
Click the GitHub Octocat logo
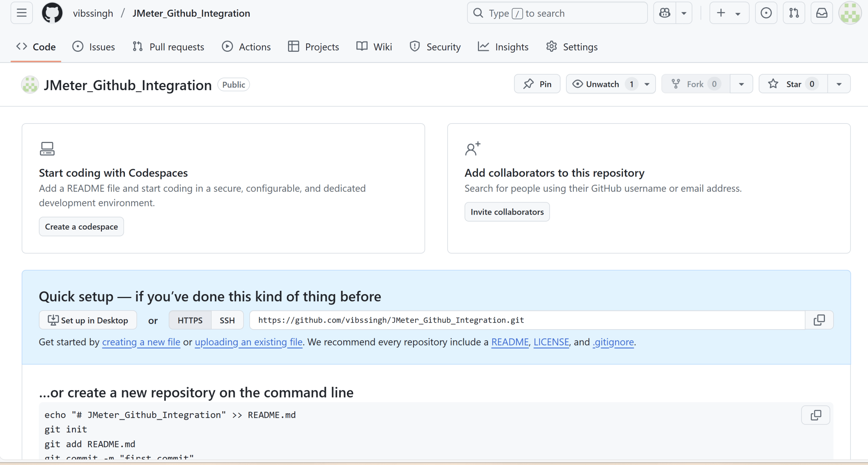pyautogui.click(x=52, y=13)
